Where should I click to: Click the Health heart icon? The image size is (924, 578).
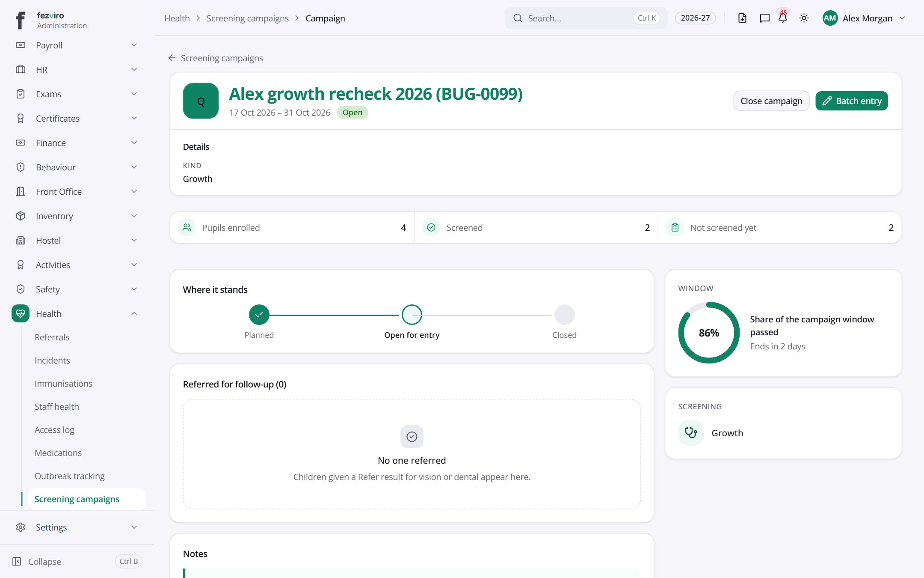21,313
